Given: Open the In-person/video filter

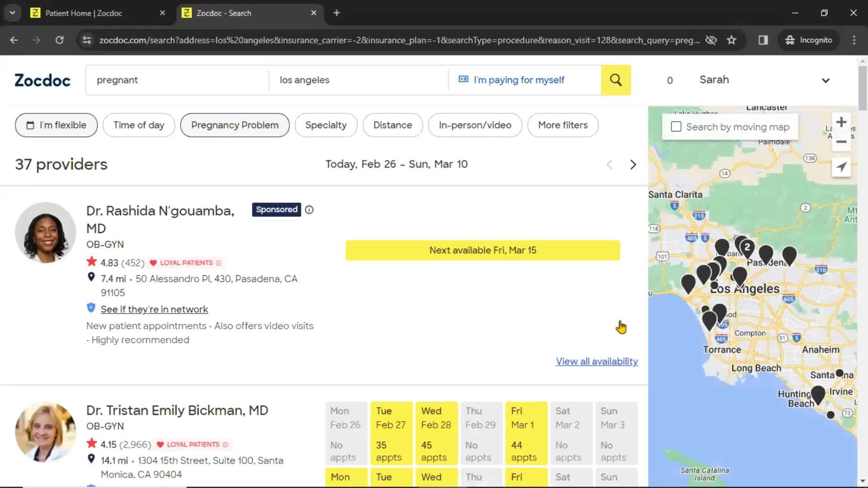Looking at the screenshot, I should coord(475,125).
